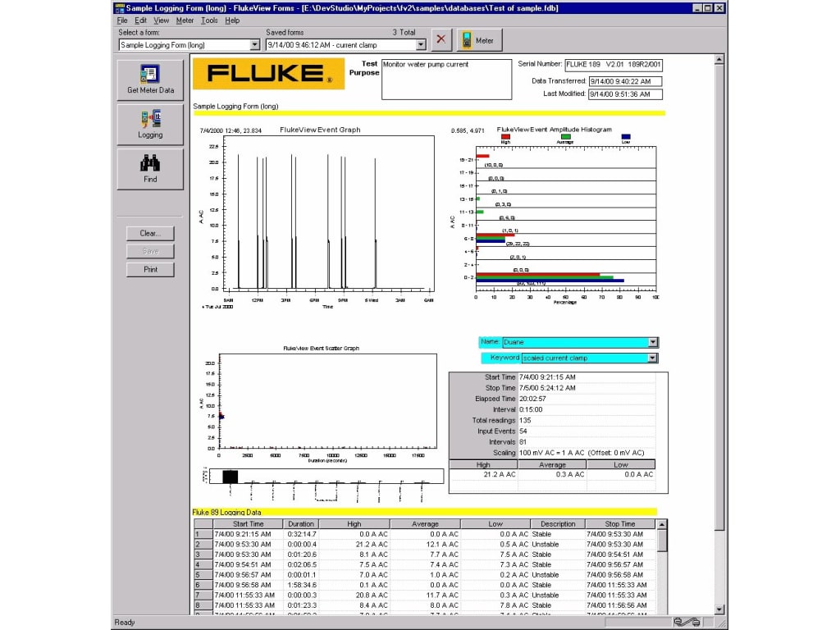Click the red High legend swatch

click(505, 137)
